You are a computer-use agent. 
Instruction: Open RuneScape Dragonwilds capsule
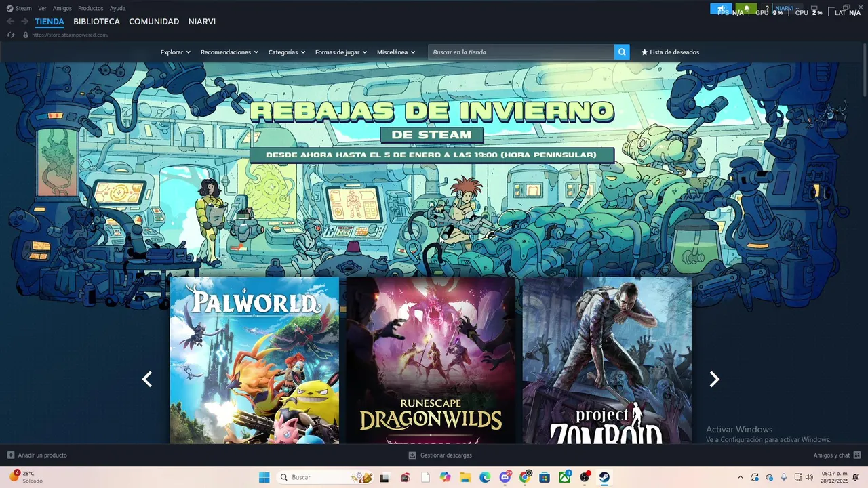pyautogui.click(x=431, y=361)
